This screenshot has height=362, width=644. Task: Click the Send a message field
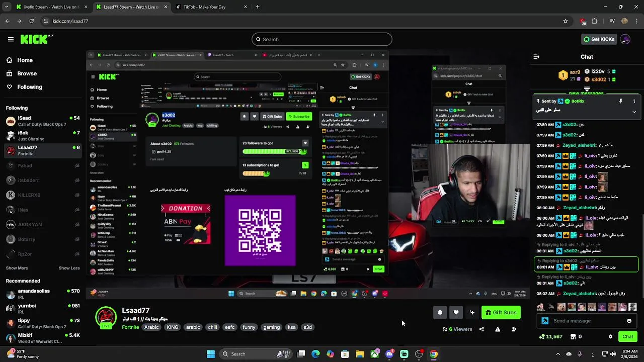point(587,321)
